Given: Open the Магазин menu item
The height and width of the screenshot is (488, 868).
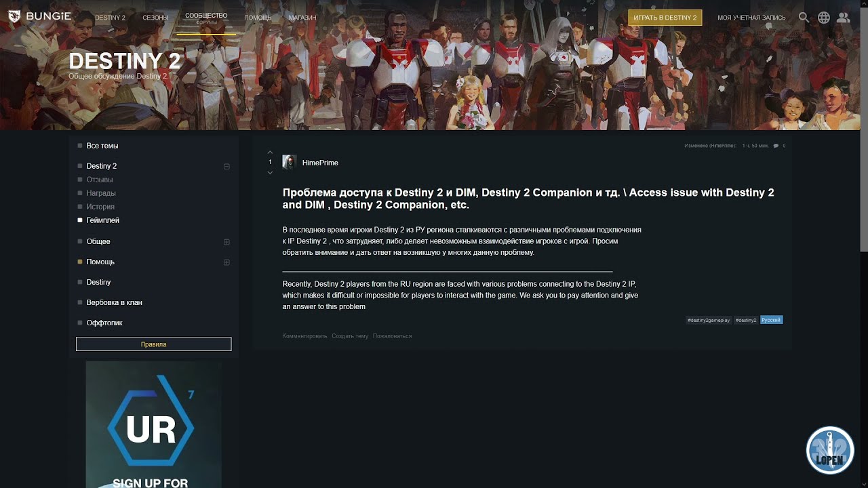Looking at the screenshot, I should (302, 18).
